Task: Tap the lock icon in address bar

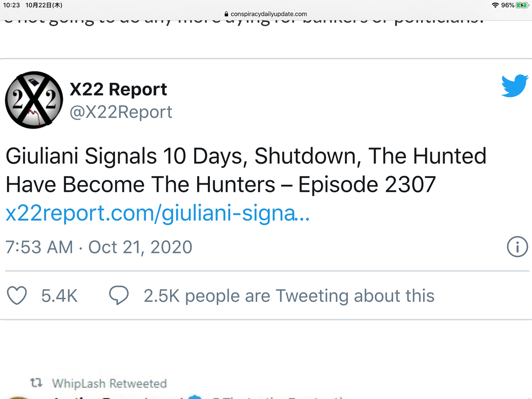Action: tap(226, 14)
